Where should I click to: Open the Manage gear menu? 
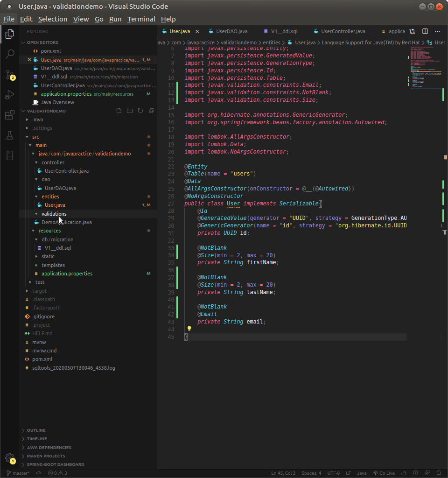click(x=9, y=459)
